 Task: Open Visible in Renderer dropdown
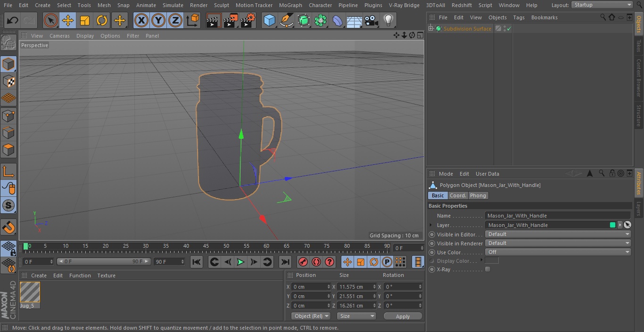click(558, 243)
